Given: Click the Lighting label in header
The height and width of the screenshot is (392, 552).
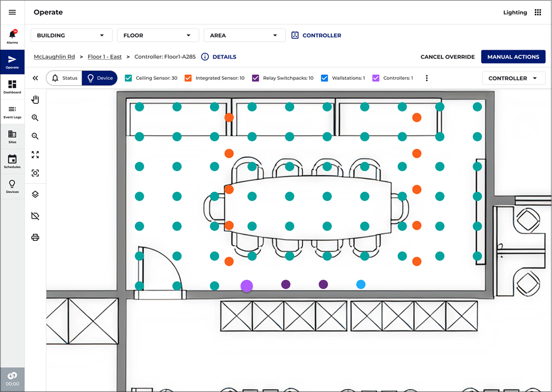Looking at the screenshot, I should point(515,12).
